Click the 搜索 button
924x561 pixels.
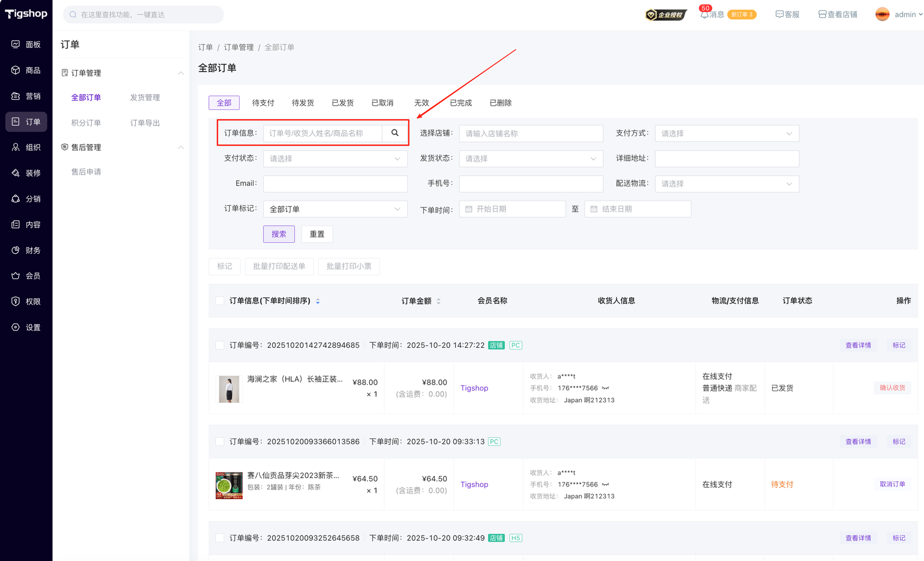[279, 234]
